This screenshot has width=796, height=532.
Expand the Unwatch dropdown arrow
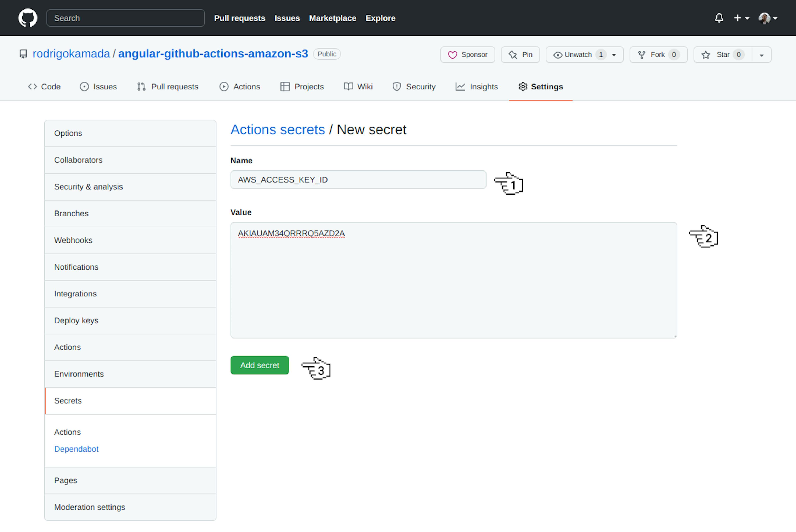click(614, 55)
